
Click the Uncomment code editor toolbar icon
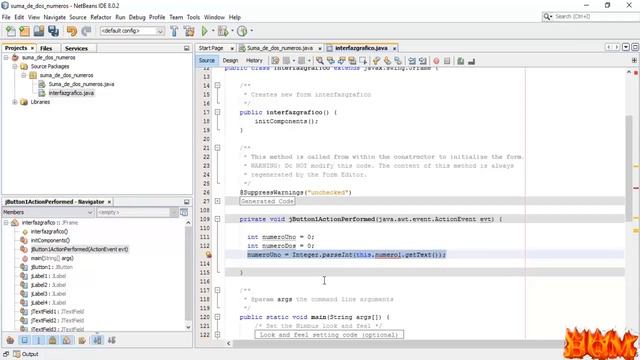pos(471,61)
